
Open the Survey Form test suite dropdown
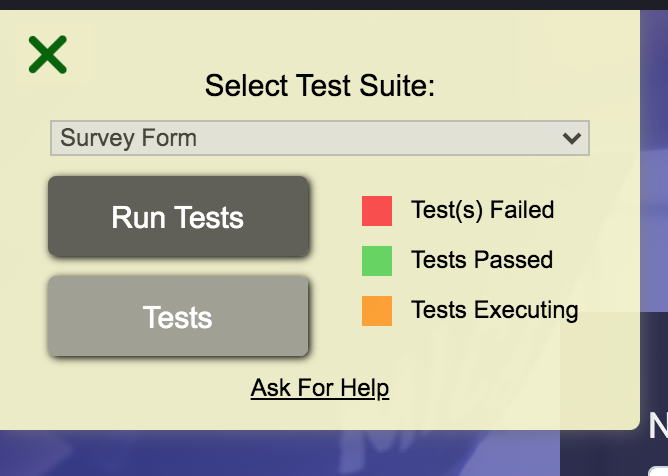[319, 138]
